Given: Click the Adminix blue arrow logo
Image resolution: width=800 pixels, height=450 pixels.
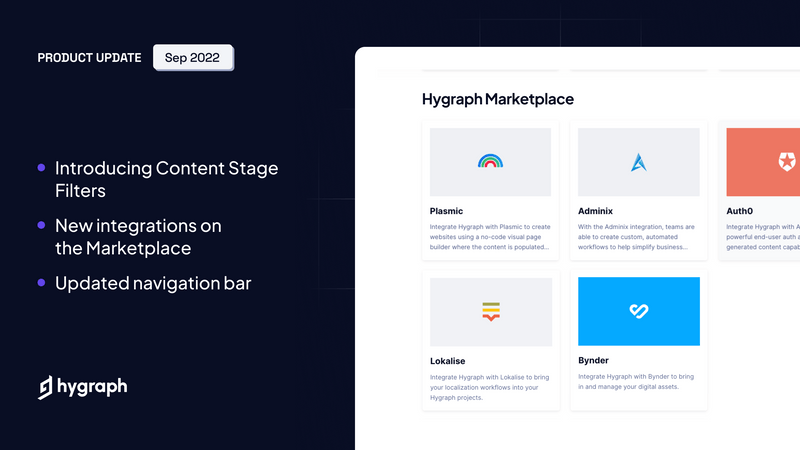Looking at the screenshot, I should 639,162.
